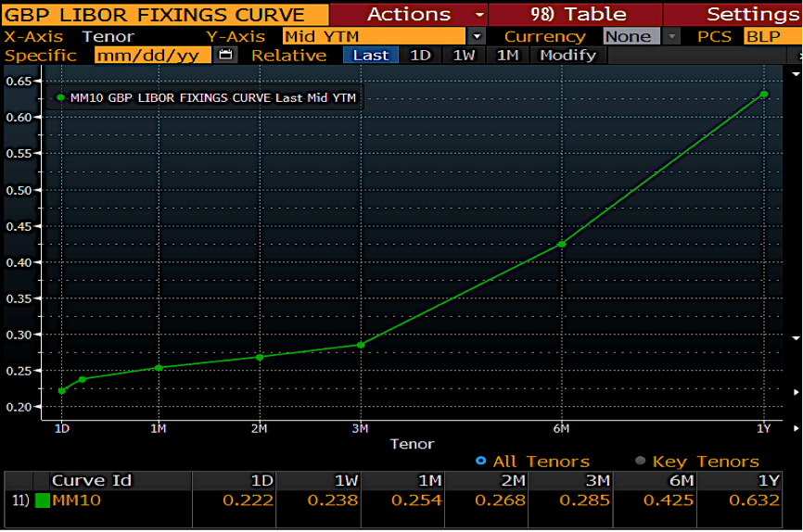Click the X-Axis Tenor value

108,36
